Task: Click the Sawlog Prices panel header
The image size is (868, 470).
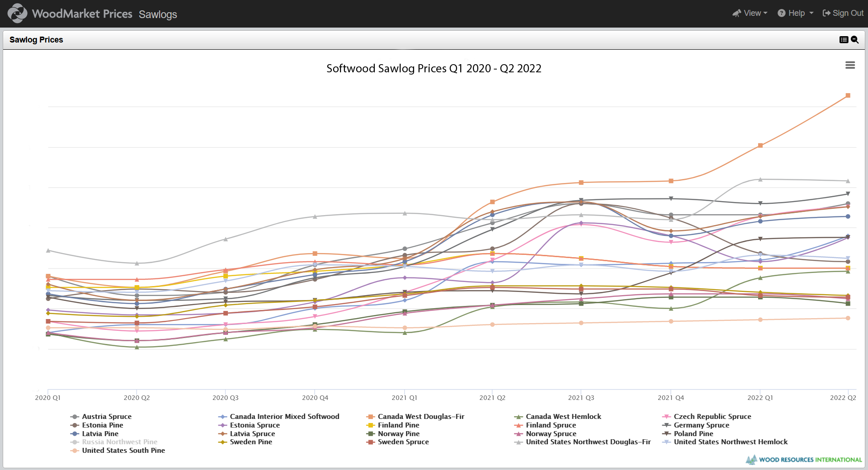Action: pyautogui.click(x=36, y=40)
